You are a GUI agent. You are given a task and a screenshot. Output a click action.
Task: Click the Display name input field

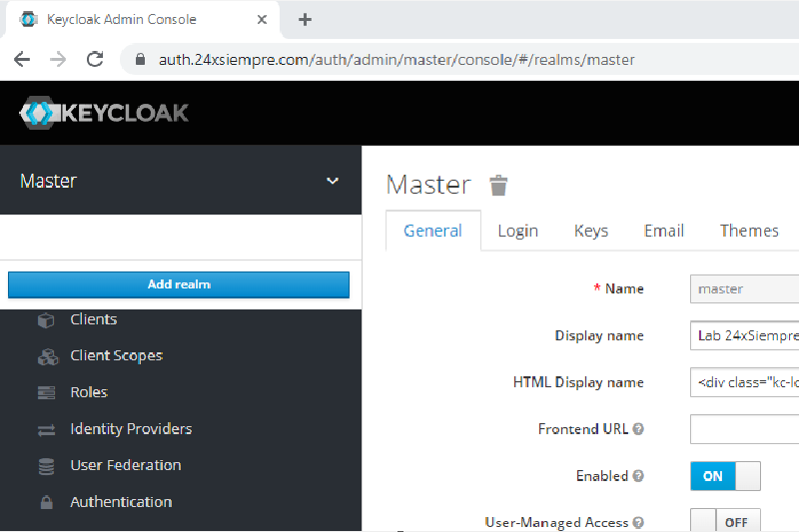click(744, 336)
